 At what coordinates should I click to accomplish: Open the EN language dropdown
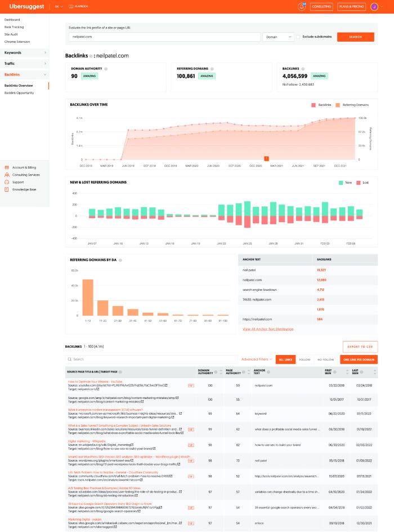59,6
